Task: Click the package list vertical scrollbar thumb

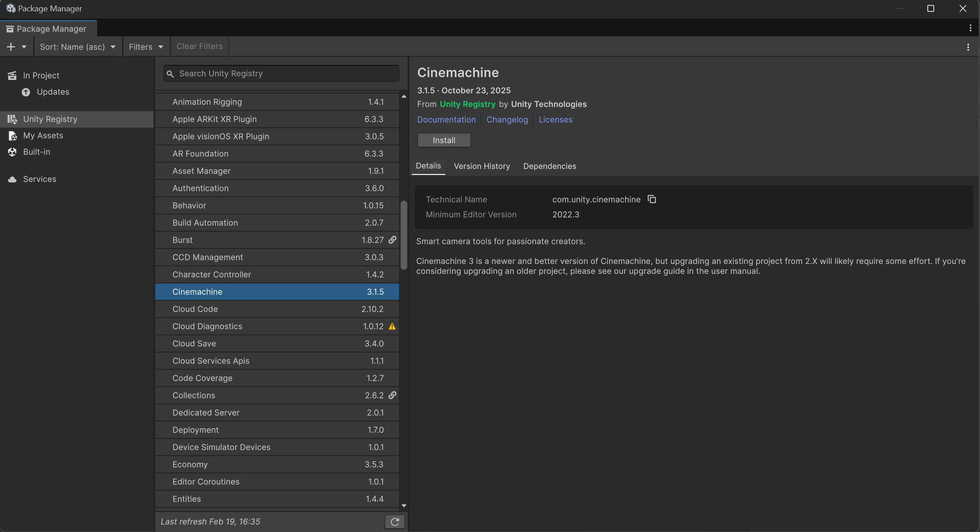Action: pos(404,235)
